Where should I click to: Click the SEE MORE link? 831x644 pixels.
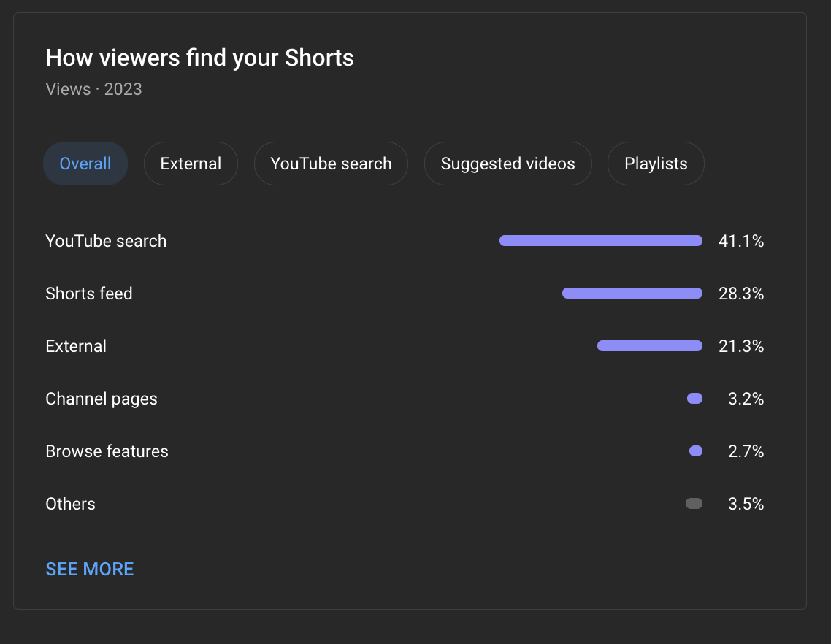pyautogui.click(x=90, y=569)
